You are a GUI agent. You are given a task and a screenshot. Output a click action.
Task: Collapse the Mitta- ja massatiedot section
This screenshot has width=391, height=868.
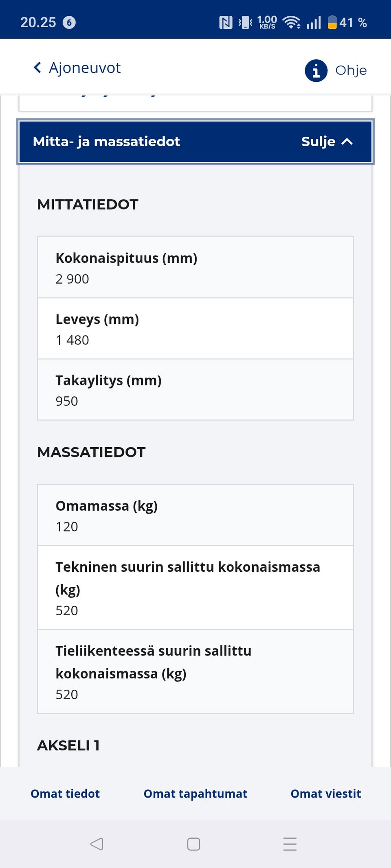(x=195, y=142)
